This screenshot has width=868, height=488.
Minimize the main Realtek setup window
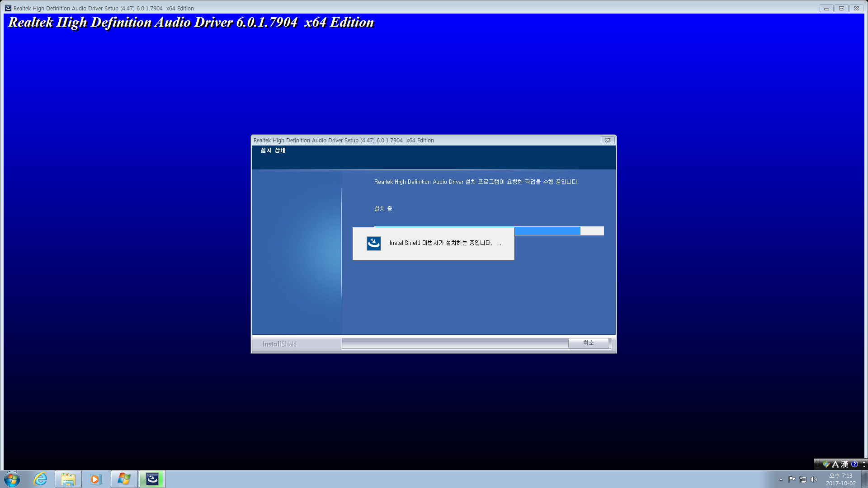[826, 8]
